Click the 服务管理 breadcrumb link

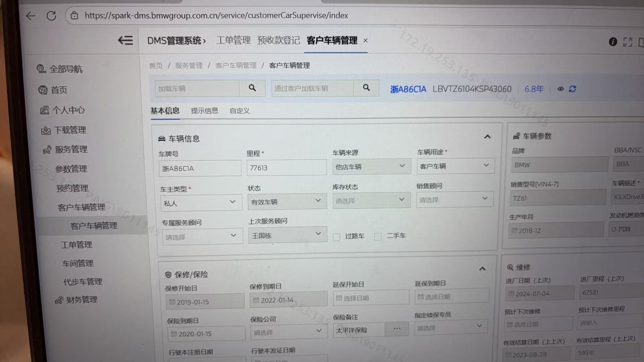tap(189, 65)
